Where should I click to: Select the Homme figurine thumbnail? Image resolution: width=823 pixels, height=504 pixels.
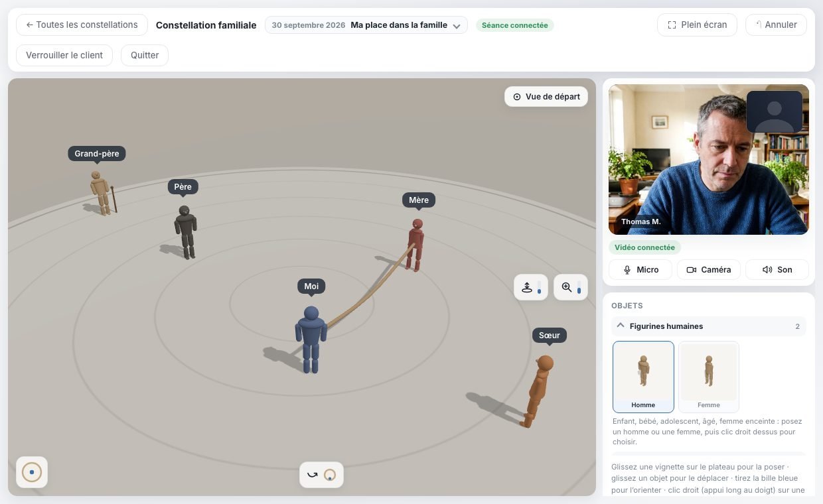click(643, 377)
